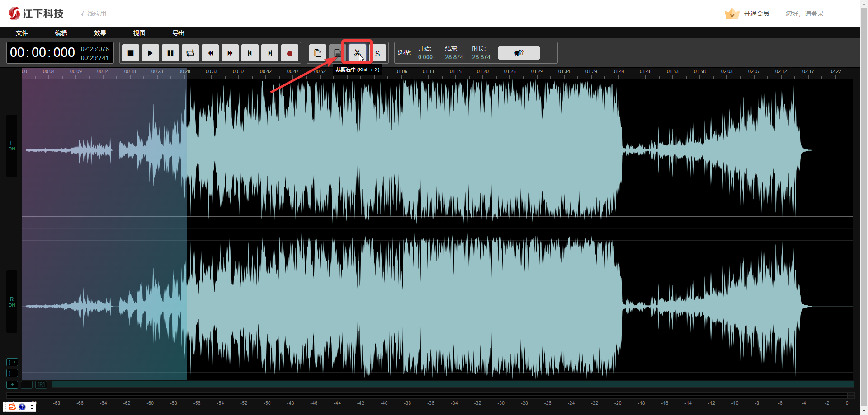The image size is (868, 415).
Task: Click the 清除 clear selection button
Action: tap(519, 53)
